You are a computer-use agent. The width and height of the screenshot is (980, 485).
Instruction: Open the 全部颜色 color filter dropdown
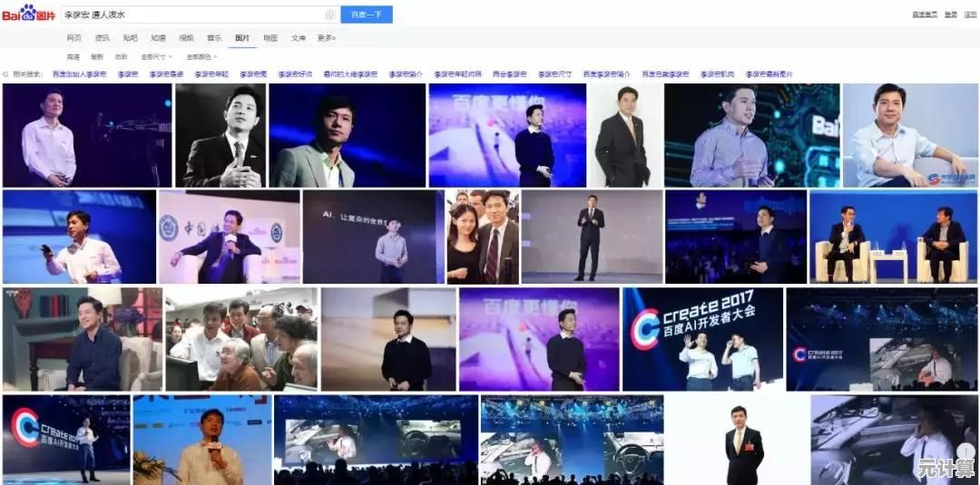[201, 56]
